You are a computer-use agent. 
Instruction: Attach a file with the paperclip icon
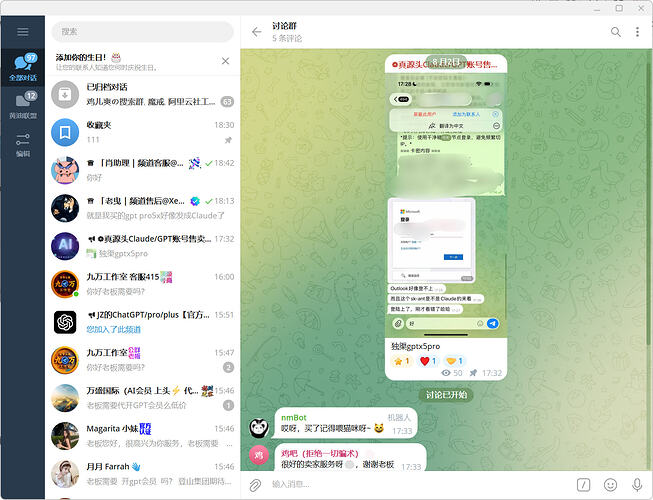coord(255,485)
